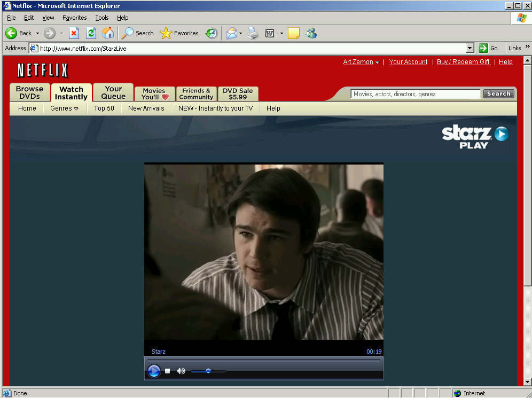
Task: Click the Netflix logo
Action: [x=43, y=71]
